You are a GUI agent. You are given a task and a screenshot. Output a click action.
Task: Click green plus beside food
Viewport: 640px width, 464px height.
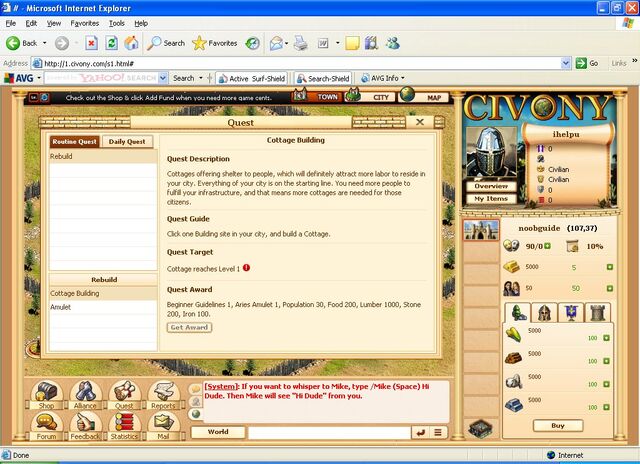coord(606,338)
